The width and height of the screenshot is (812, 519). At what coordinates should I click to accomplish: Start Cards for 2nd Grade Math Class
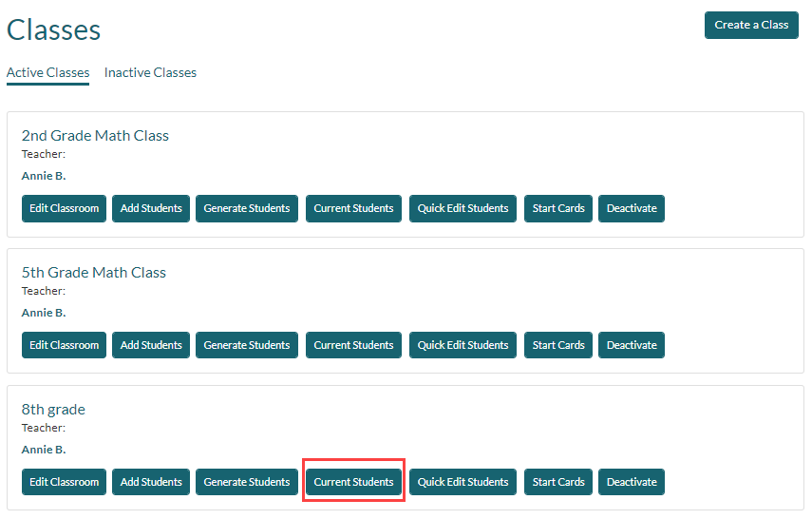[x=558, y=208]
